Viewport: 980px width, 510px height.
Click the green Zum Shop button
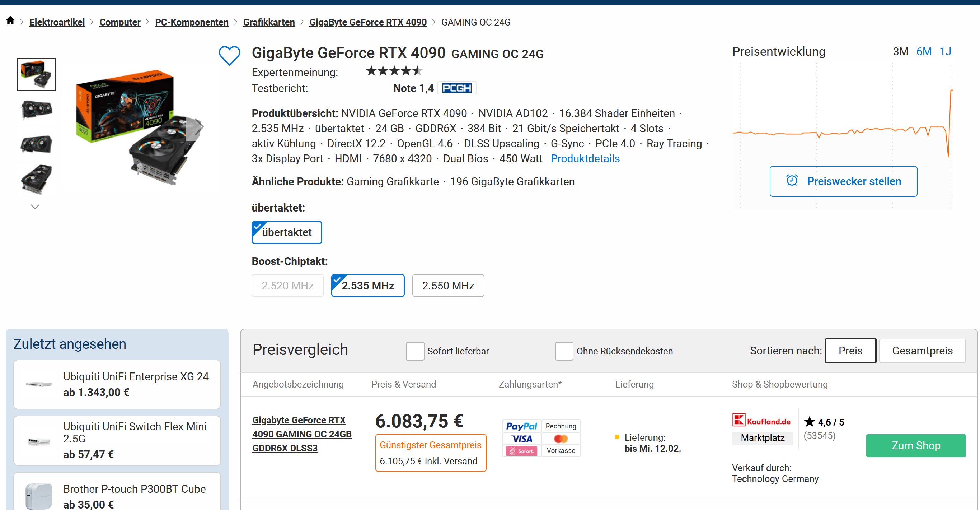[916, 445]
